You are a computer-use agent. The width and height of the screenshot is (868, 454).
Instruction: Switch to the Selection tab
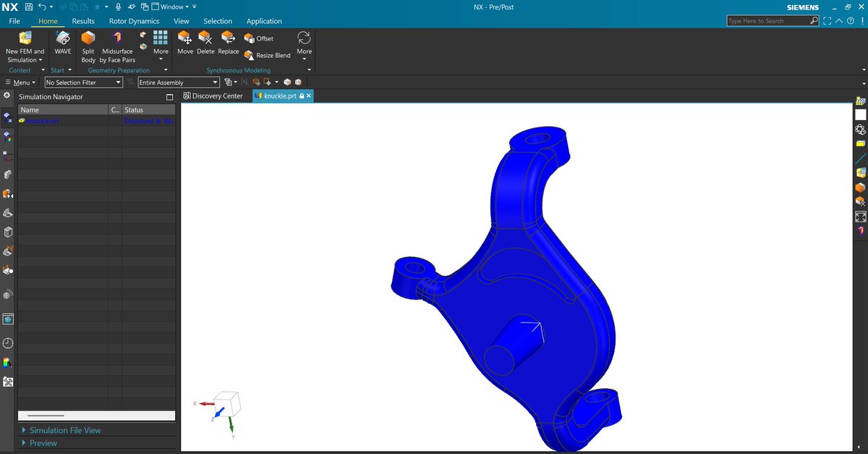[x=218, y=21]
